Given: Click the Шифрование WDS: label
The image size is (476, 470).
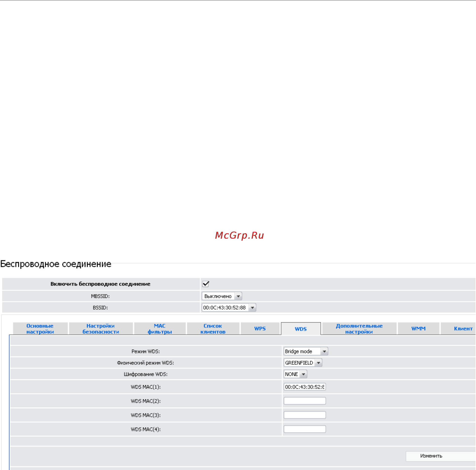Looking at the screenshot, I should point(146,374).
